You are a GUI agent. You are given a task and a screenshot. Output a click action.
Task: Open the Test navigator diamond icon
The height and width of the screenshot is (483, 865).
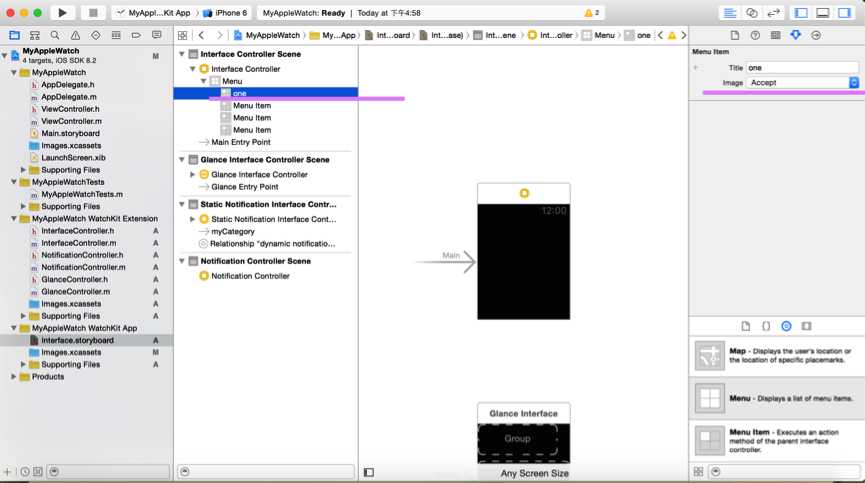(x=95, y=35)
